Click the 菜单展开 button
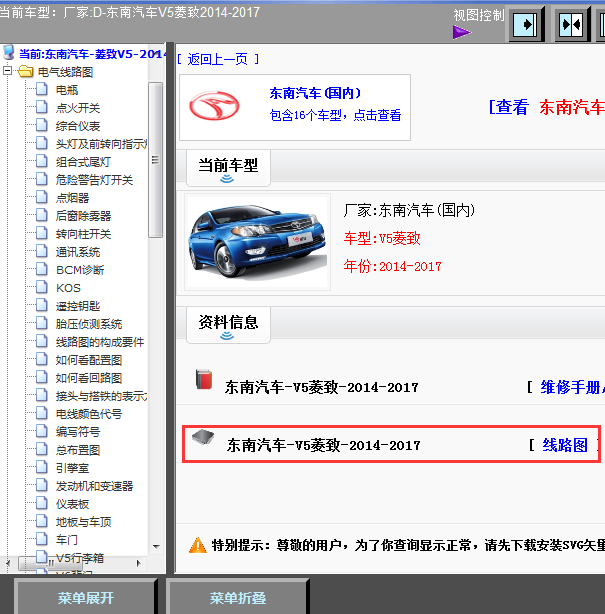605x614 pixels. click(x=86, y=598)
